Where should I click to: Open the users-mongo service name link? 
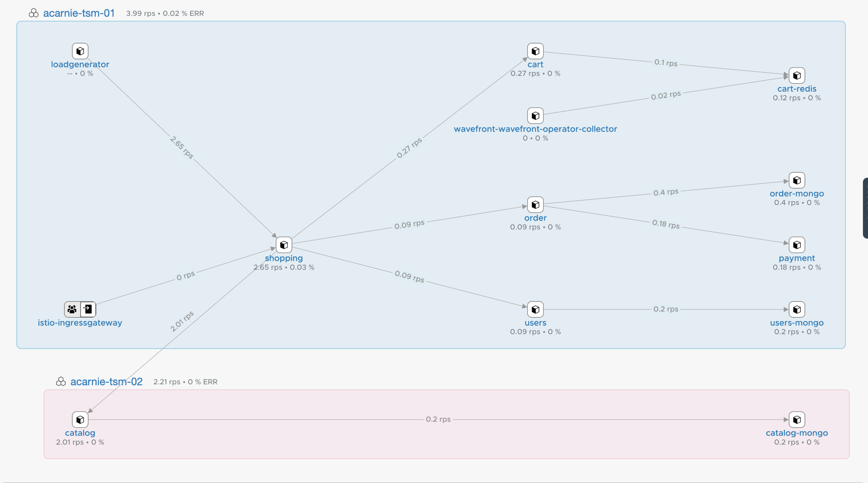click(797, 322)
